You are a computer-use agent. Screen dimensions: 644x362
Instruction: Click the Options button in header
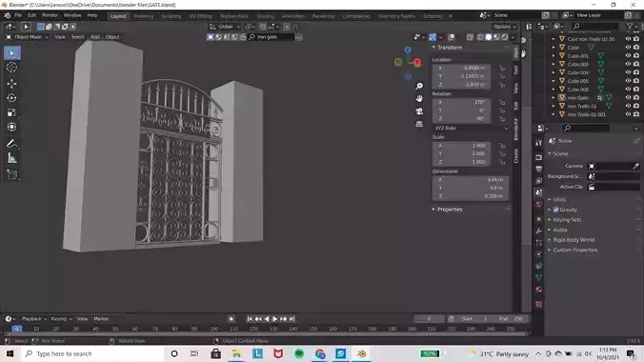pyautogui.click(x=504, y=27)
